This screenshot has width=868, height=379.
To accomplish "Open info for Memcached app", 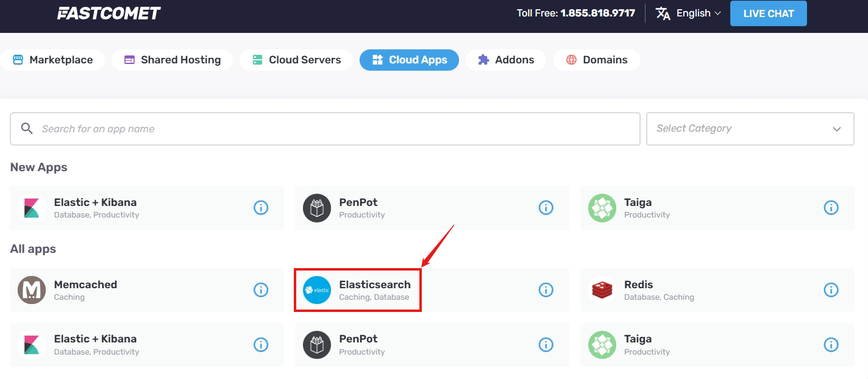I will 261,290.
